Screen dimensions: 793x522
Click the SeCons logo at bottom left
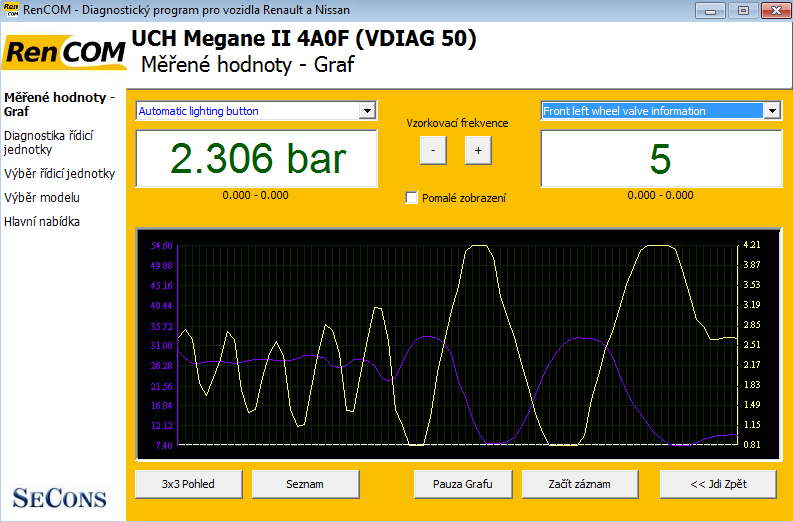(x=62, y=493)
